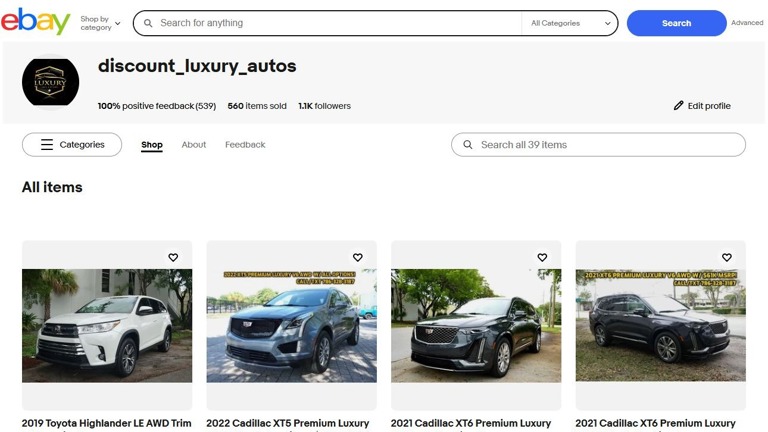Switch to the About tab
This screenshot has width=768, height=432.
194,144
